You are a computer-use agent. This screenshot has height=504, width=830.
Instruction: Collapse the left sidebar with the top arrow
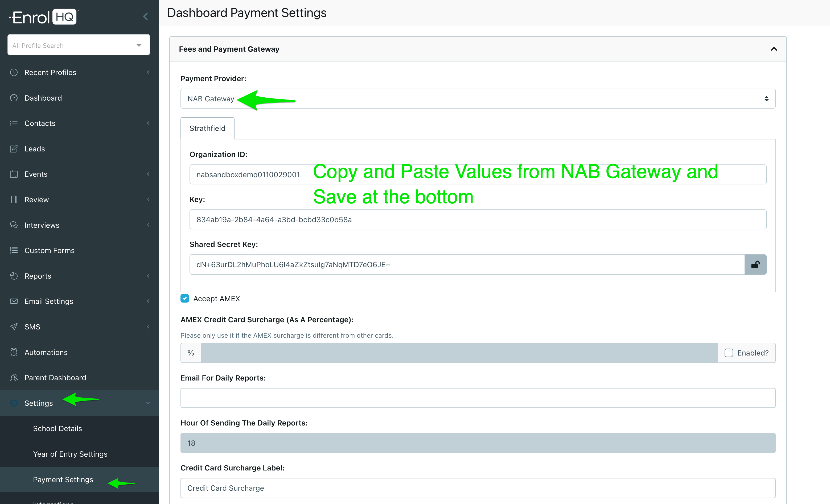(x=145, y=16)
